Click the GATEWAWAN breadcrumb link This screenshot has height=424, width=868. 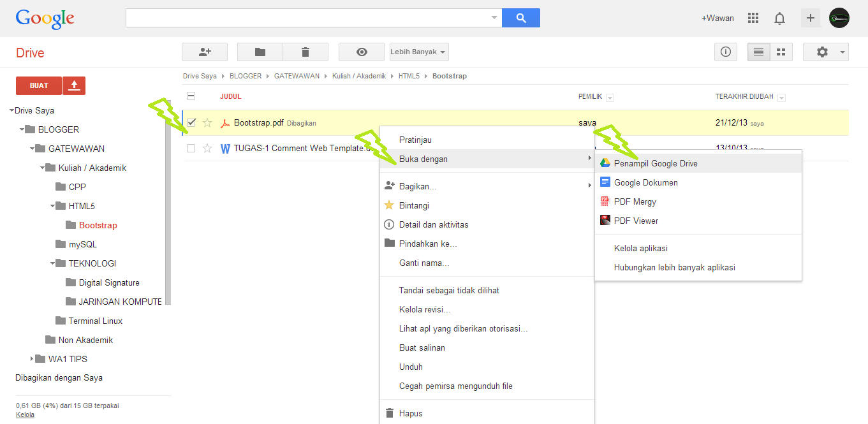click(x=297, y=76)
